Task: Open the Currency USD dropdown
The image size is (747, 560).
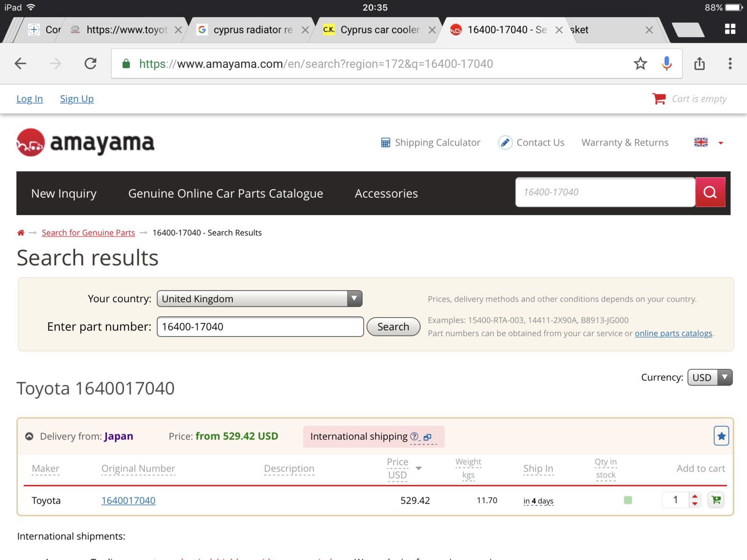Action: 710,377
